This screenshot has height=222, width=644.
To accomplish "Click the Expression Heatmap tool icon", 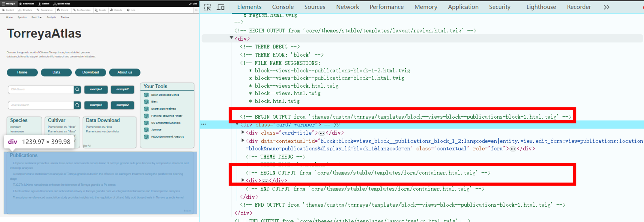I will 146,109.
